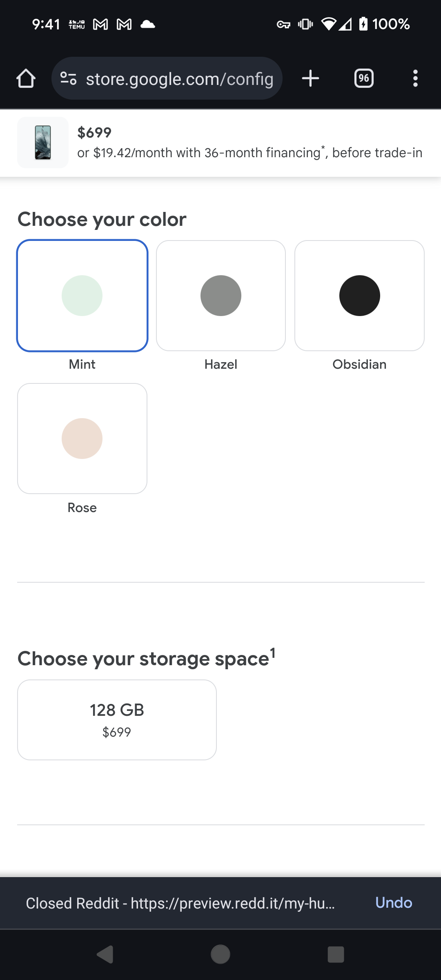Tap the Pixel phone thumbnail image
Screen dimensions: 441x980
click(x=43, y=143)
